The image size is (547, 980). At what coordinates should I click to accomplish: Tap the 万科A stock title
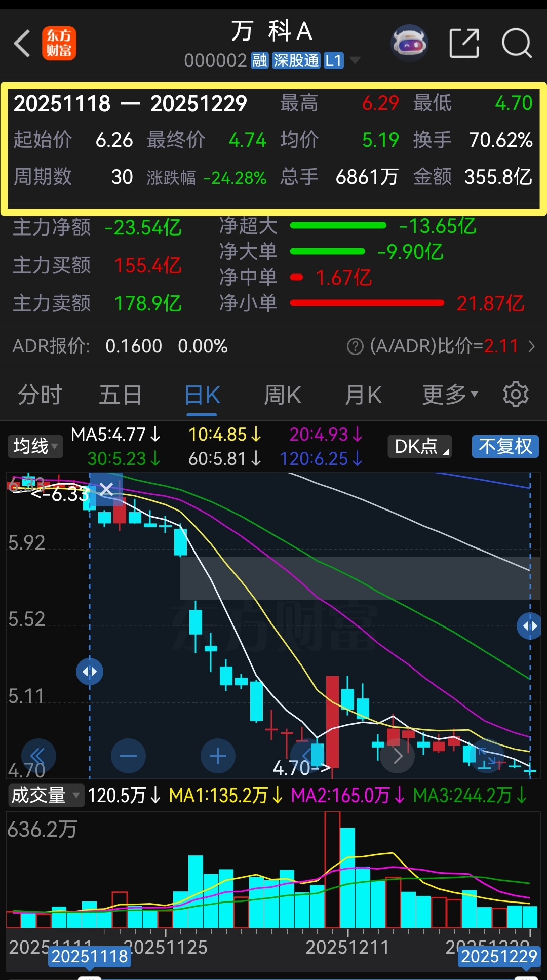pyautogui.click(x=272, y=31)
